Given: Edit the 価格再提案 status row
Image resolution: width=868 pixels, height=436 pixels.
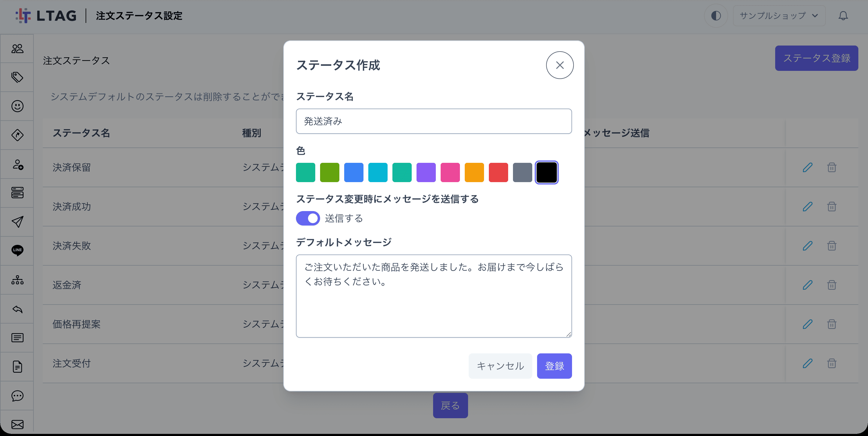Looking at the screenshot, I should point(808,324).
